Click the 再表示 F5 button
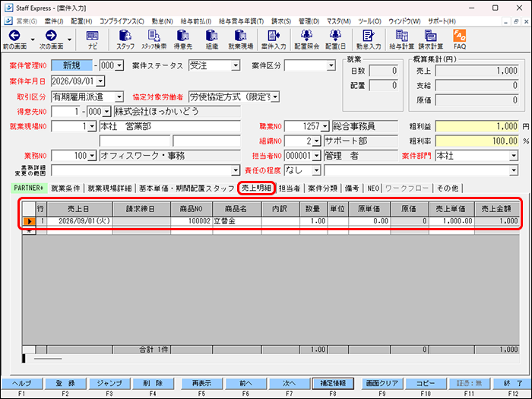This screenshot has height=399, width=532. 201,383
